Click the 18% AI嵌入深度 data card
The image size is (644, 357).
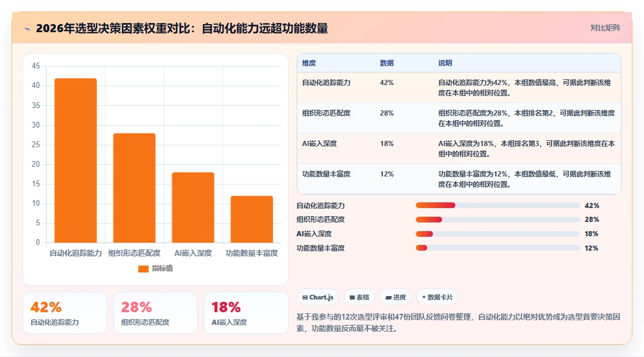[x=246, y=313]
